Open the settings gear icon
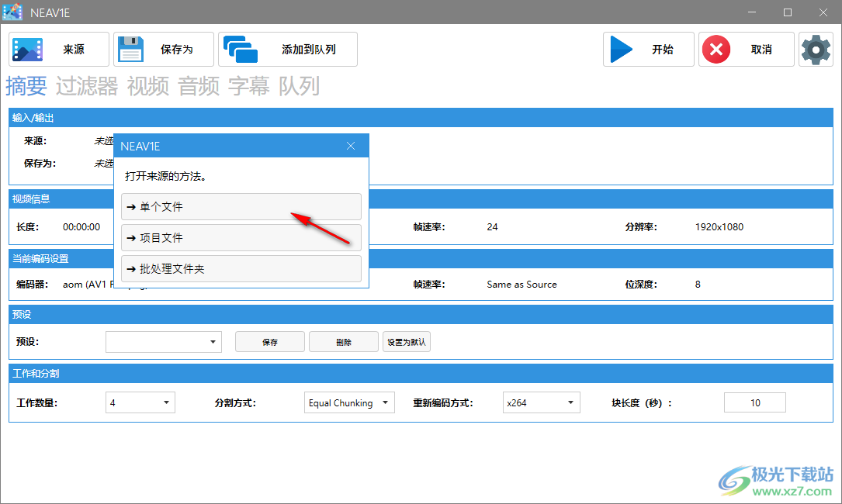This screenshot has width=842, height=504. click(816, 50)
